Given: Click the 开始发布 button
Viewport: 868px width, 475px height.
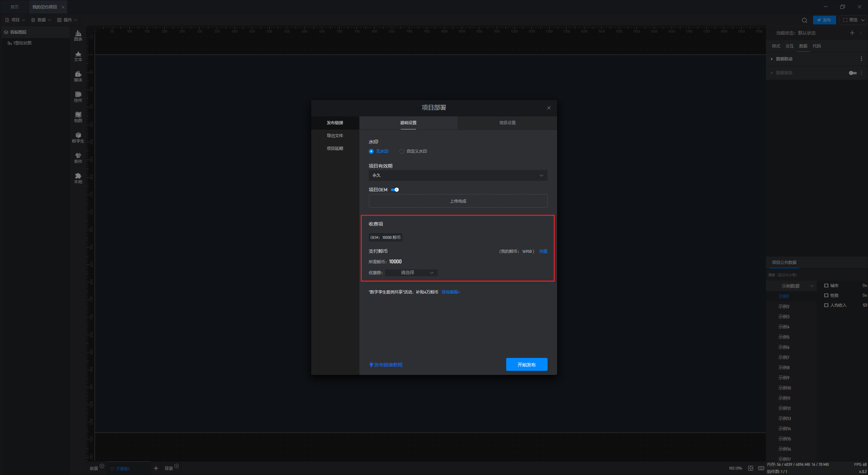Looking at the screenshot, I should 526,365.
